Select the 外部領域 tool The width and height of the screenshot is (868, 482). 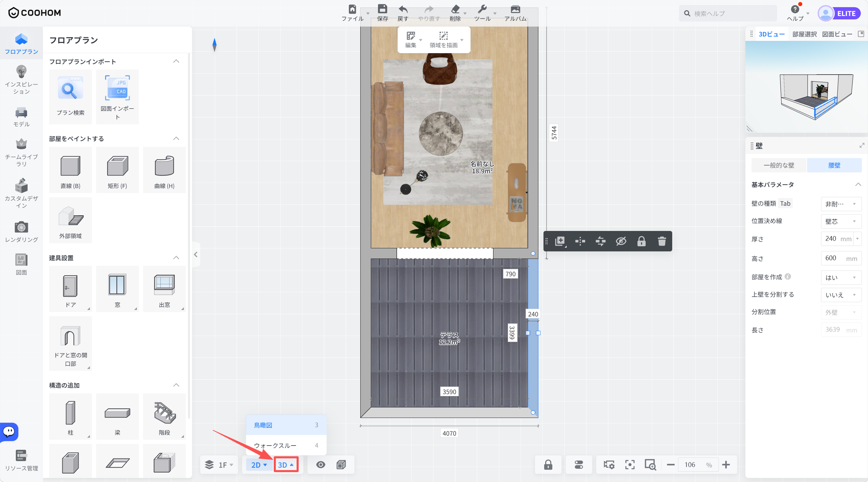point(70,220)
